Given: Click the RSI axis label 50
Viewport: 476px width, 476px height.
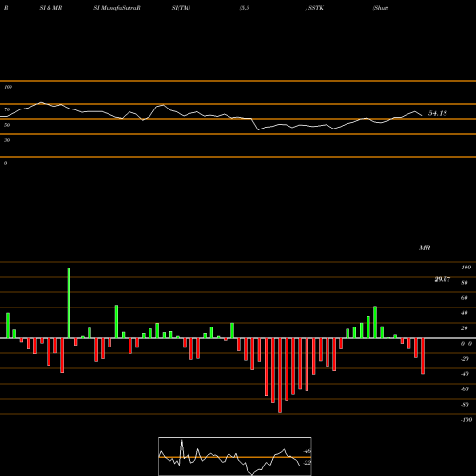Looking at the screenshot, I should [7, 125].
